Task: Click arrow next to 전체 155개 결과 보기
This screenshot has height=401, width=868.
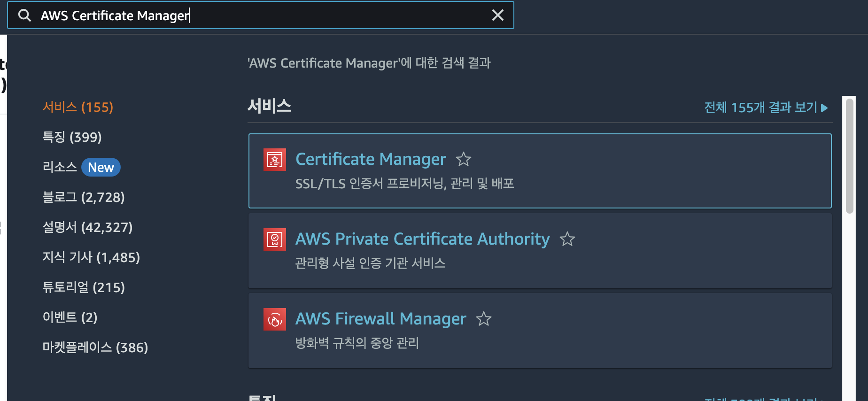Action: (x=824, y=108)
